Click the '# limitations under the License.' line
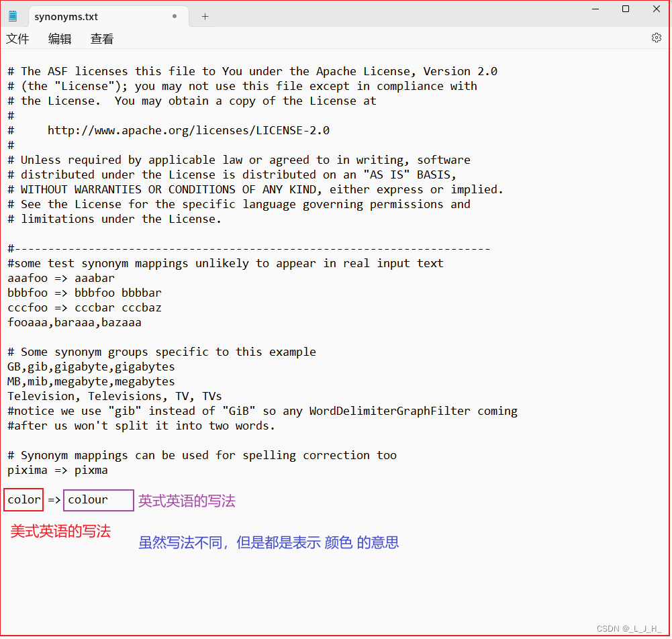The width and height of the screenshot is (672, 639). [x=114, y=219]
